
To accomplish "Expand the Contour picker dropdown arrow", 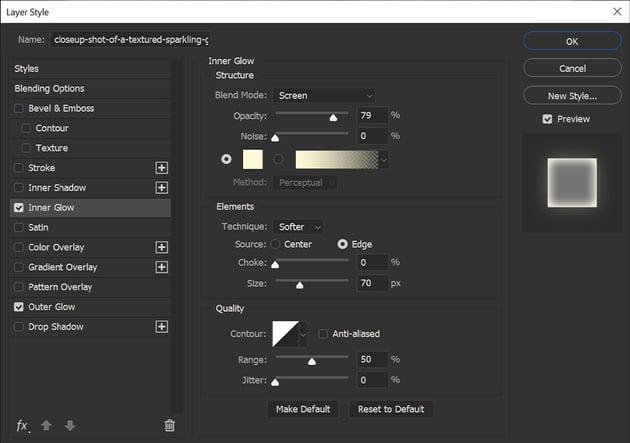I will point(303,334).
